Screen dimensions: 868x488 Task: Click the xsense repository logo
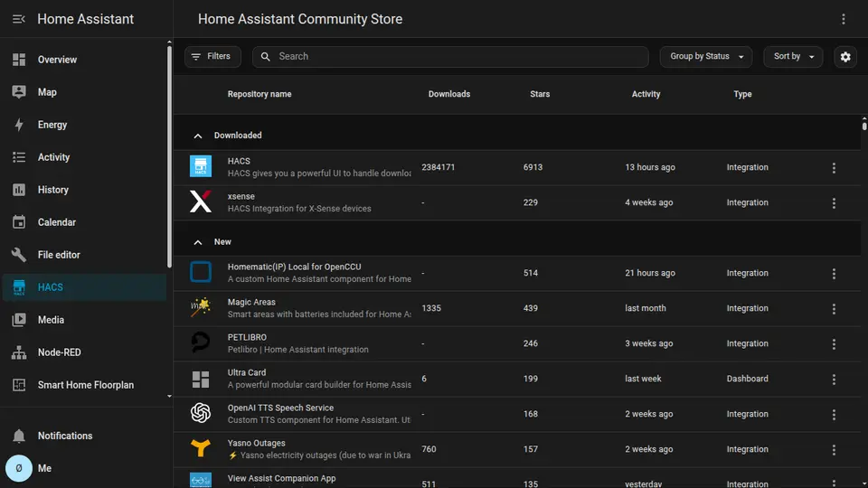point(201,202)
